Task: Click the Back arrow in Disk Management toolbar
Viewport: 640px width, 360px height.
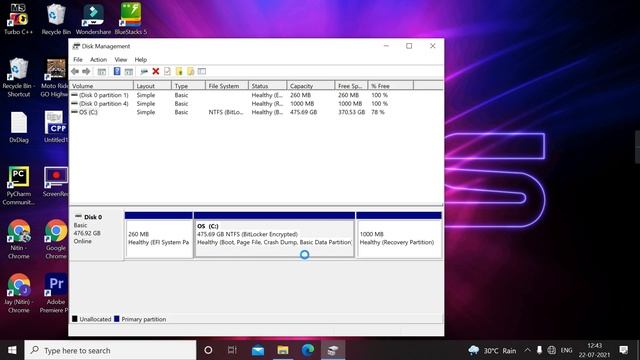Action: pos(75,71)
